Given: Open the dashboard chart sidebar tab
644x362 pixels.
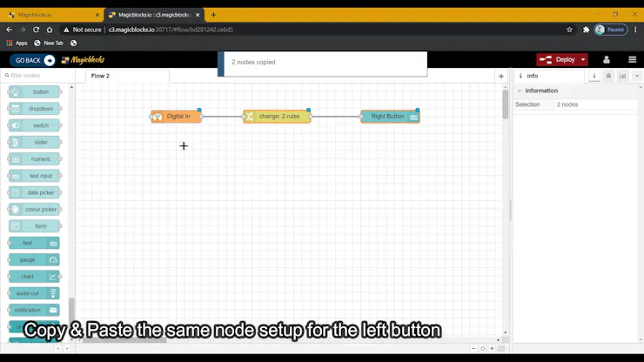Looking at the screenshot, I should pyautogui.click(x=622, y=76).
